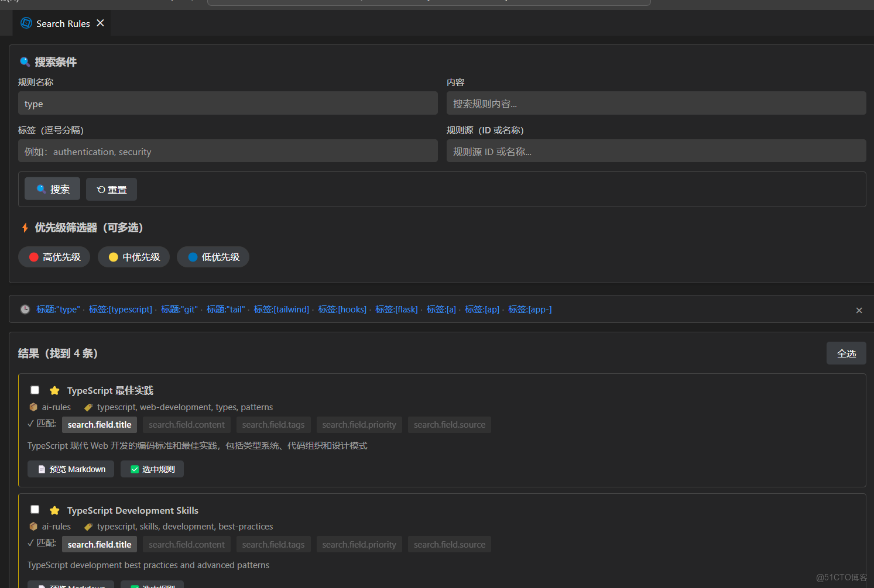Dismiss the search history bar
This screenshot has height=588, width=874.
pyautogui.click(x=859, y=310)
